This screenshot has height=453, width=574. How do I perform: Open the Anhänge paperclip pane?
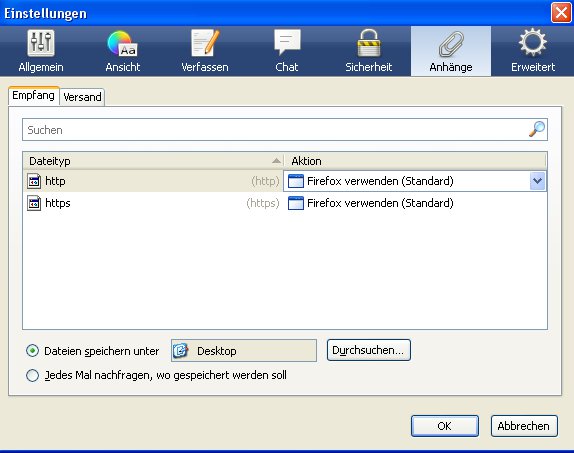coord(451,51)
